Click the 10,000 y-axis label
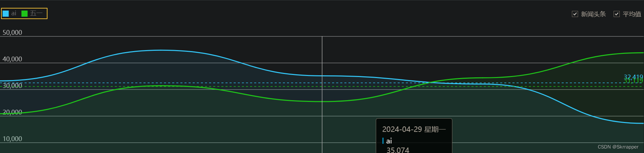 pyautogui.click(x=12, y=139)
